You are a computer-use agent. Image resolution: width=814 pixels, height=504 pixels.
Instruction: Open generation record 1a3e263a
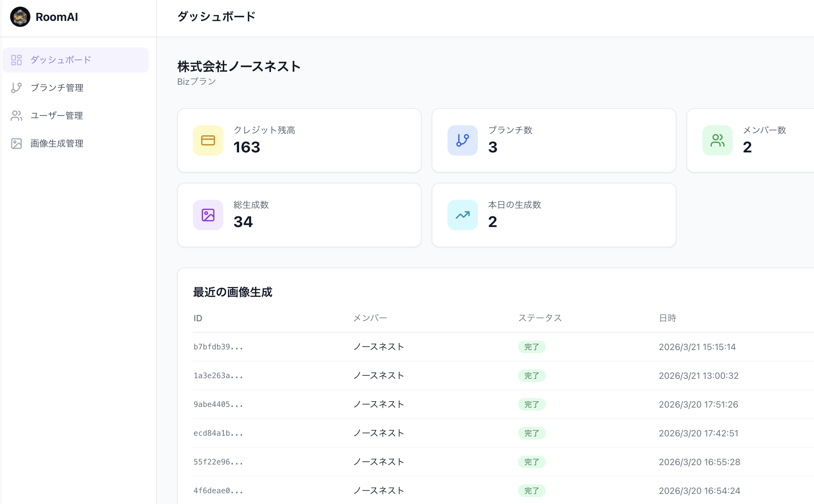click(218, 375)
